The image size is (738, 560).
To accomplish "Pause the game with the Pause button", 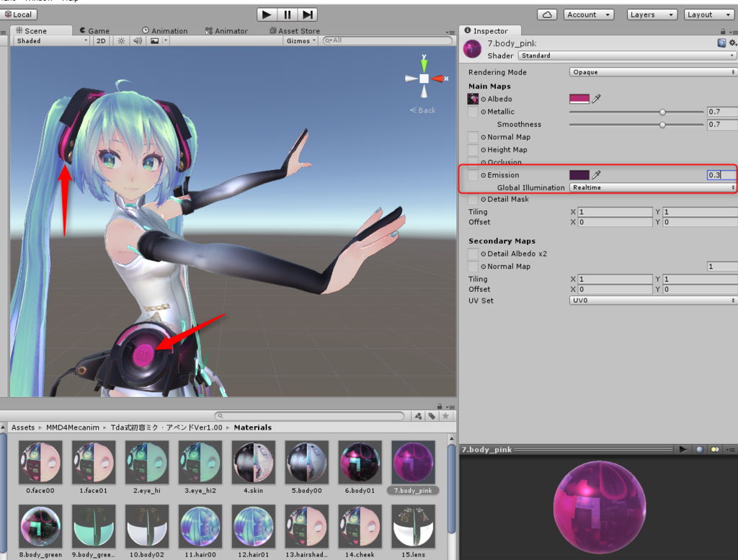I will pos(287,14).
